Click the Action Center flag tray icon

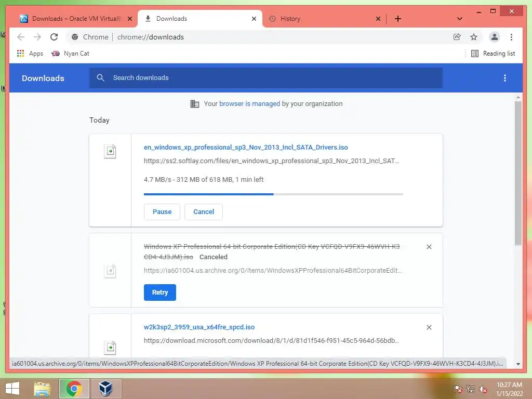458,389
